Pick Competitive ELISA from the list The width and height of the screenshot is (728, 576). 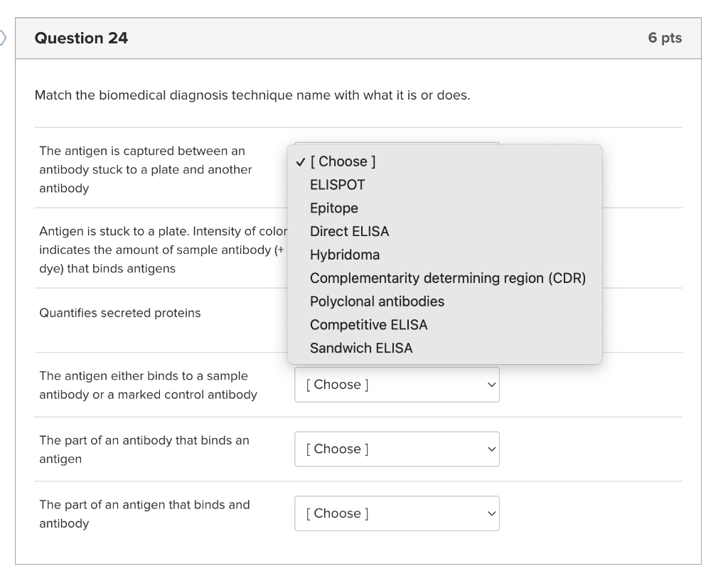368,324
